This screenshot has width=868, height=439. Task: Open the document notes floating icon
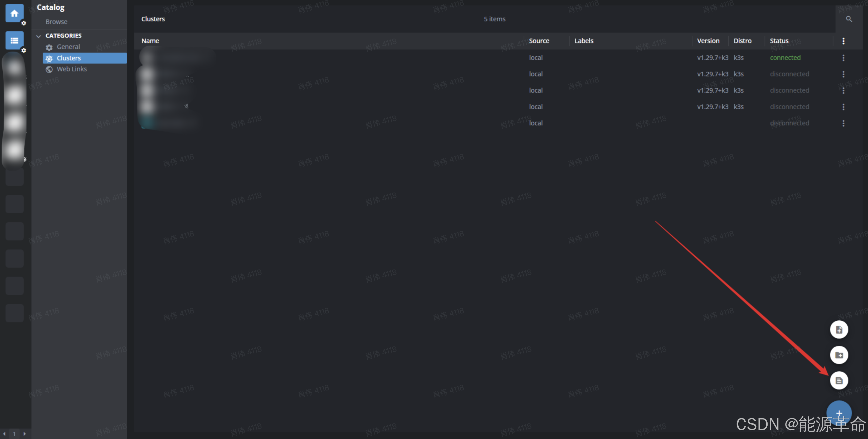[x=839, y=381]
